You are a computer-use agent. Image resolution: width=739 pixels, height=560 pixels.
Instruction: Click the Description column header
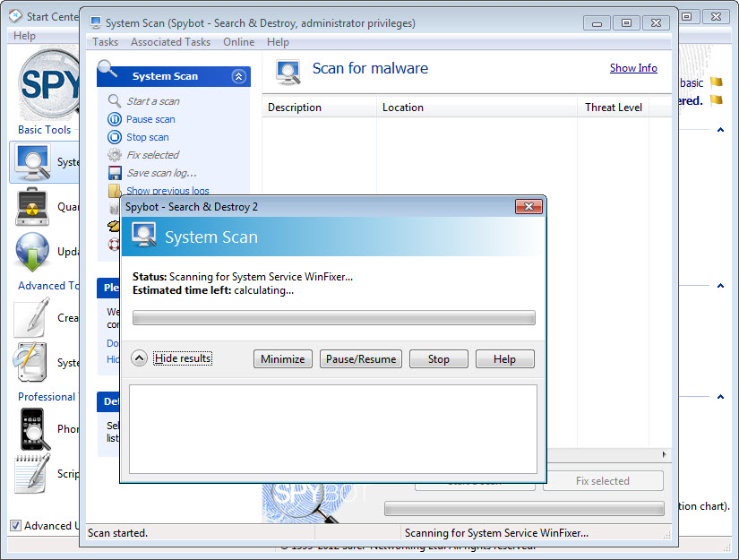coord(319,108)
